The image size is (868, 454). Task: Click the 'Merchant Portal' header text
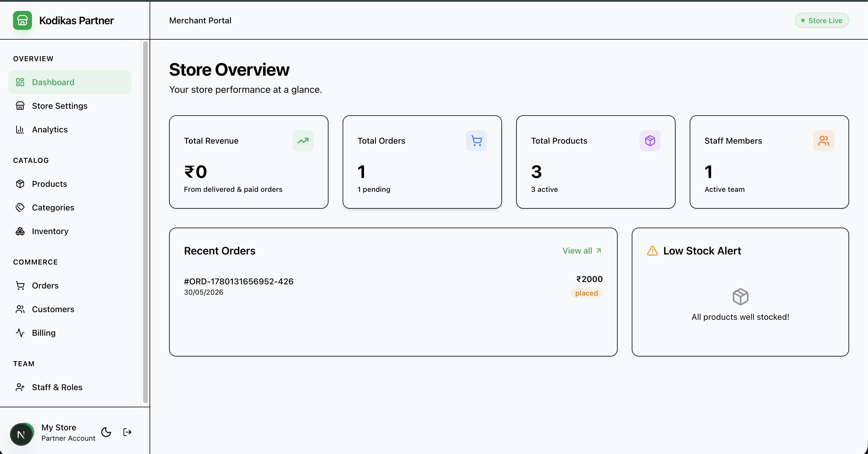coord(200,21)
